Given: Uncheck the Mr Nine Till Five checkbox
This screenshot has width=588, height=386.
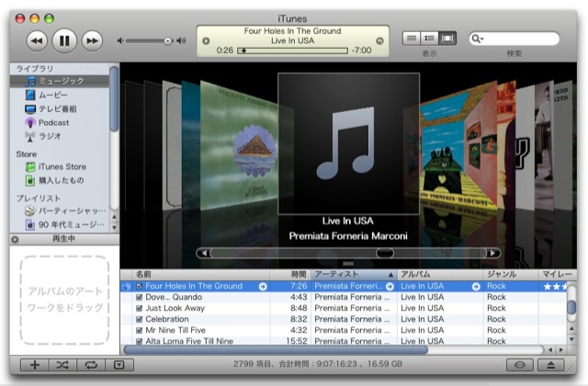Looking at the screenshot, I should tap(139, 331).
